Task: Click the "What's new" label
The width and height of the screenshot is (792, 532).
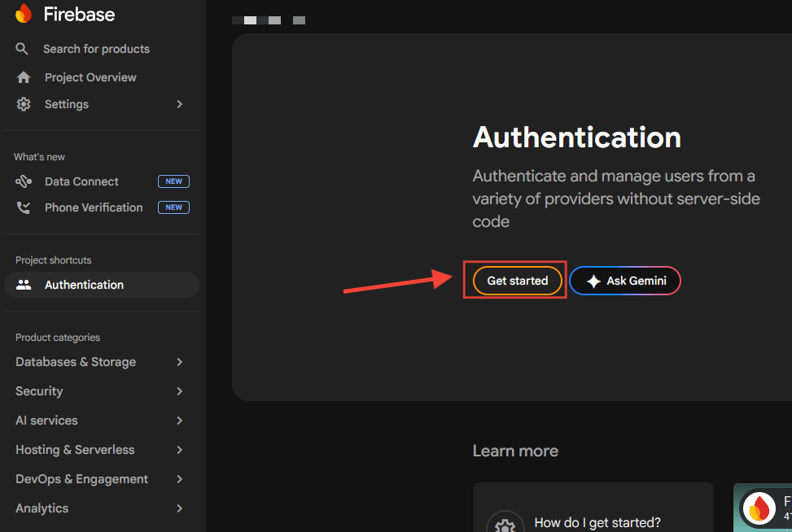Action: [39, 157]
